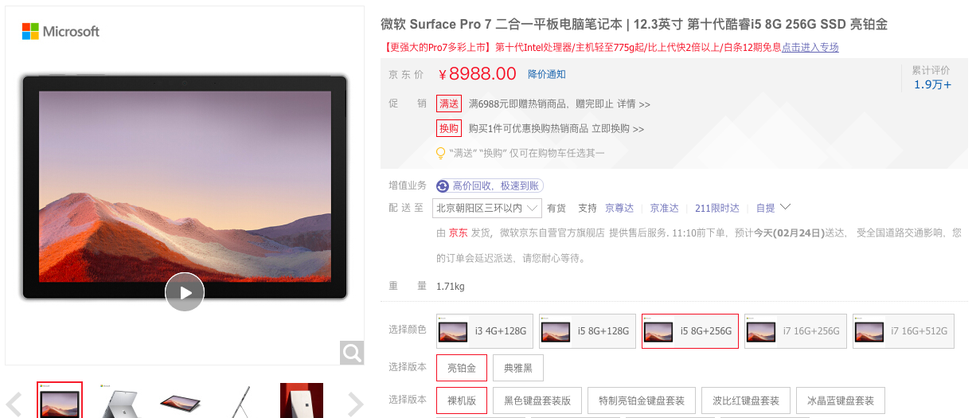Click the 降价通知 price drop alert link
Image resolution: width=980 pixels, height=418 pixels.
point(547,74)
